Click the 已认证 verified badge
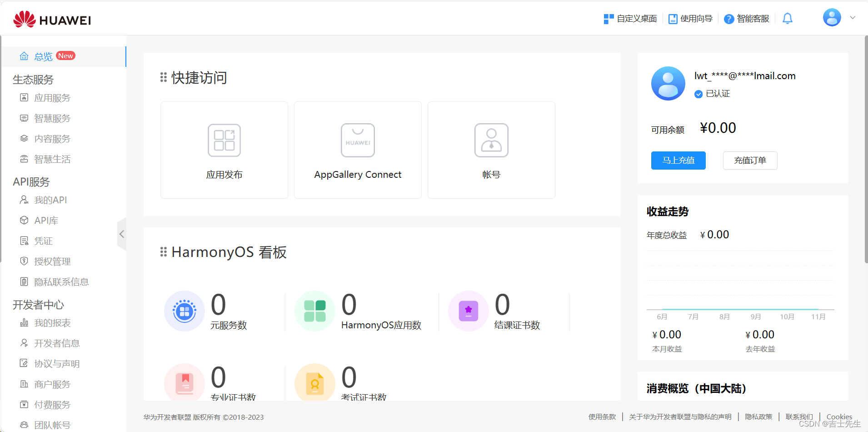 click(x=712, y=94)
